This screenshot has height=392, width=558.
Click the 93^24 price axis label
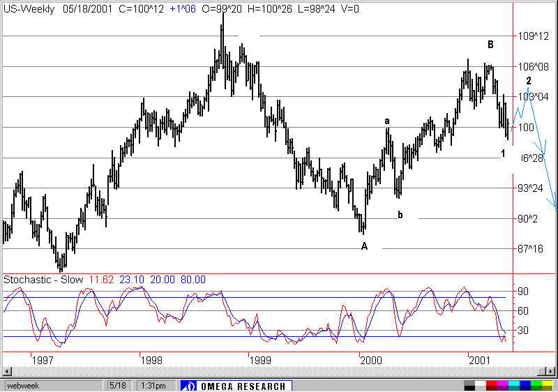click(530, 188)
